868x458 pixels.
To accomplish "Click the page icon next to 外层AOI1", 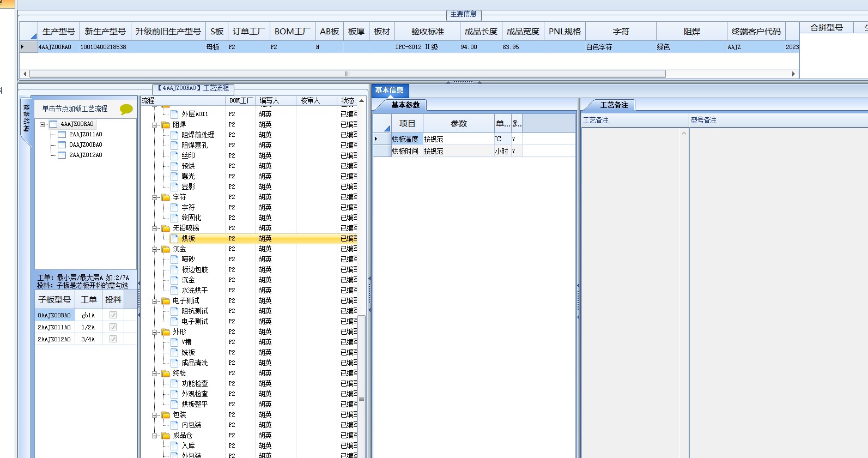I will [x=174, y=114].
